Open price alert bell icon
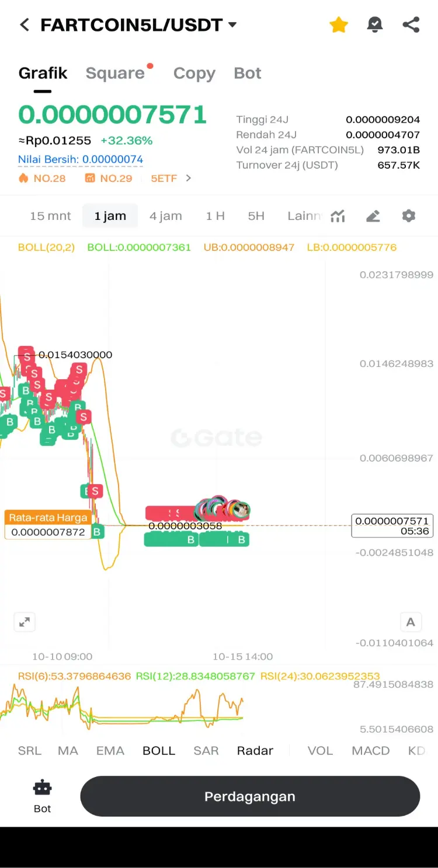This screenshot has height=868, width=438. point(375,24)
